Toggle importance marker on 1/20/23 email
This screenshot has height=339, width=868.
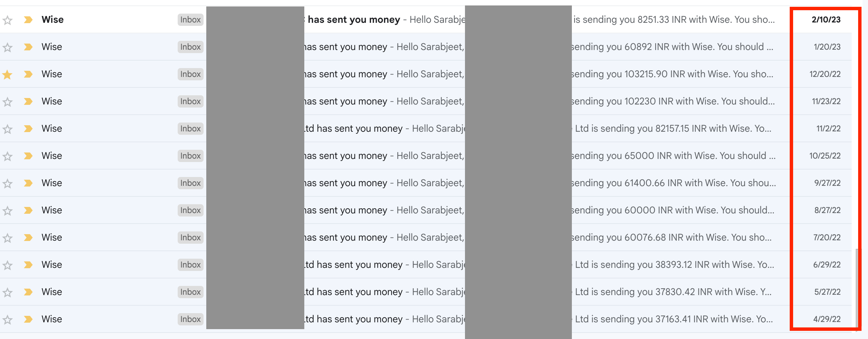28,47
